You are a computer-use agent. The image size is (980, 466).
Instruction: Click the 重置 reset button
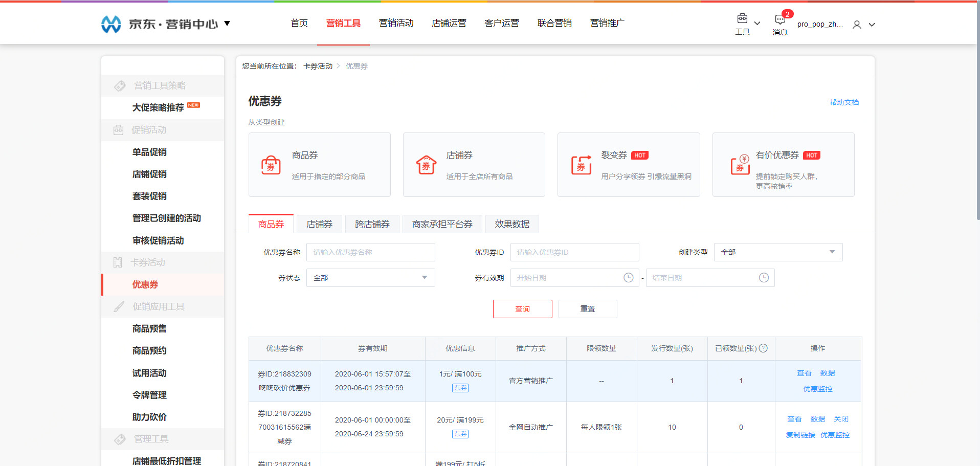[587, 309]
